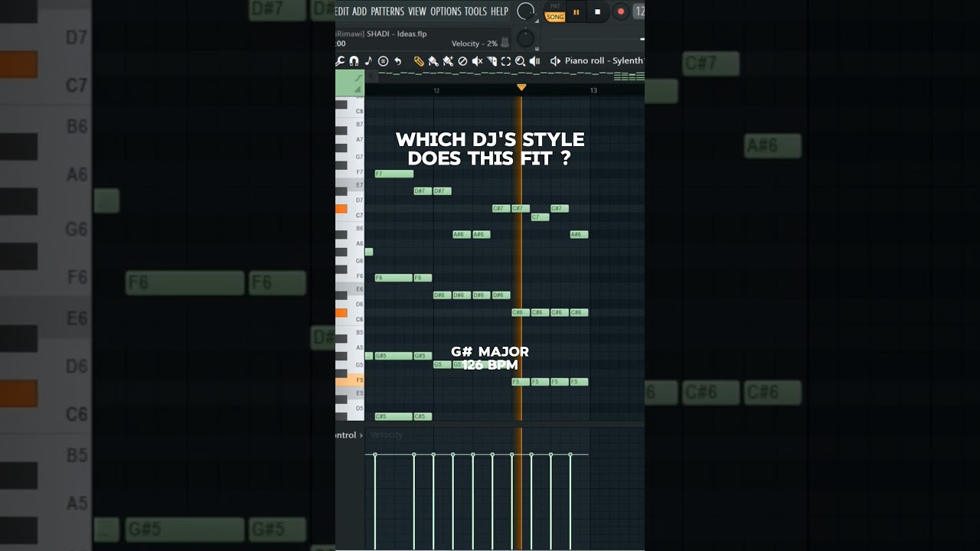Click circular stop-style icon after stamp note

point(383,61)
